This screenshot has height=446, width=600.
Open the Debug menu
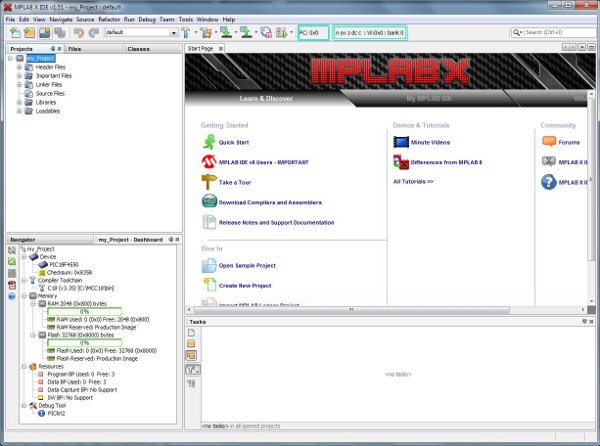coord(147,19)
